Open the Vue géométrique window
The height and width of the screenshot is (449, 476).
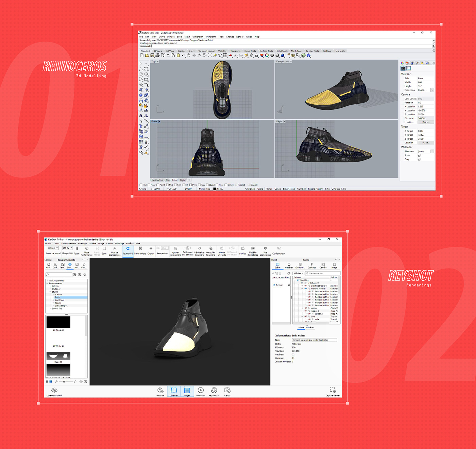point(265,251)
